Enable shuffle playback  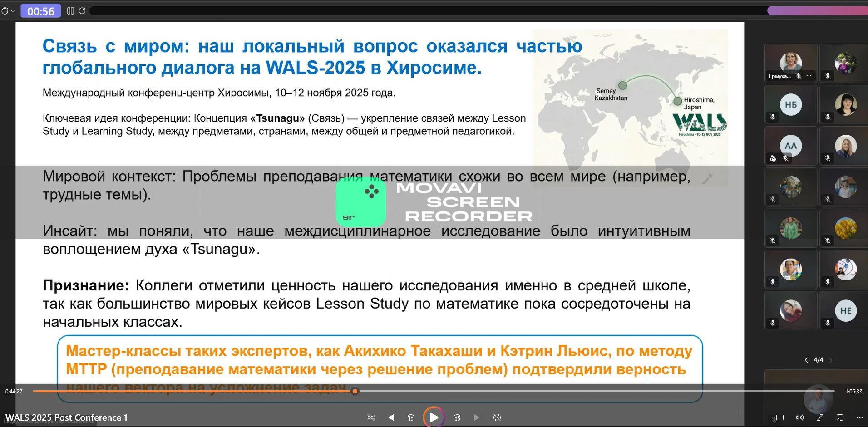[x=371, y=417]
